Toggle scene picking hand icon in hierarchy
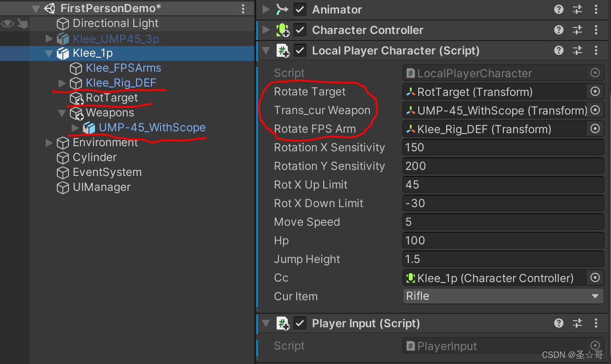 coord(23,23)
